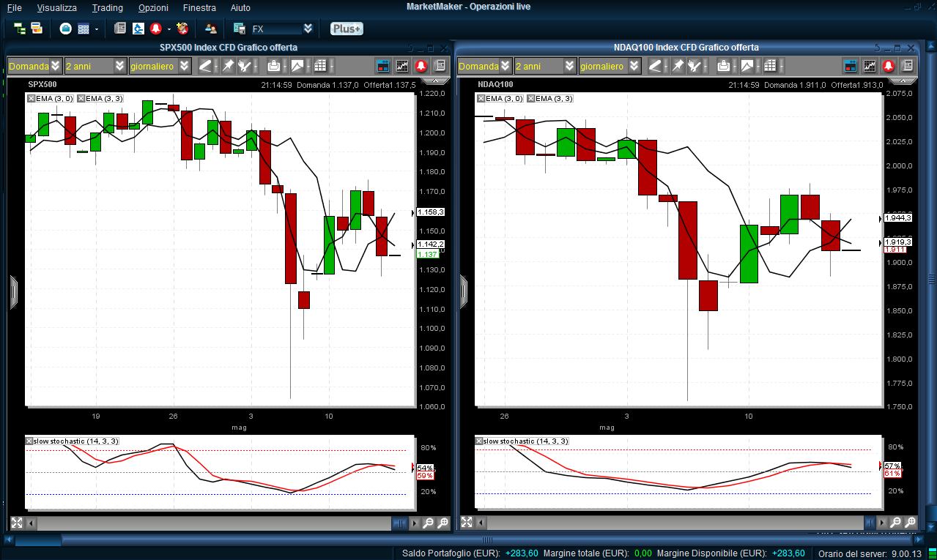The image size is (937, 560).
Task: Open the Domanda dropdown in SPX500 chart
Action: [x=56, y=66]
